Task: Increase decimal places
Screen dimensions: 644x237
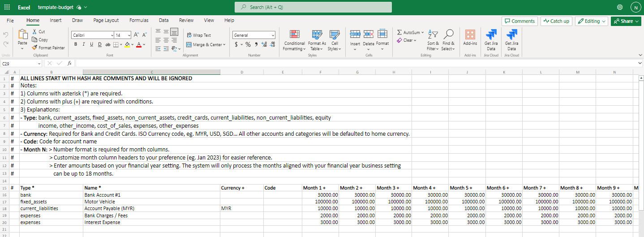Action: point(264,44)
